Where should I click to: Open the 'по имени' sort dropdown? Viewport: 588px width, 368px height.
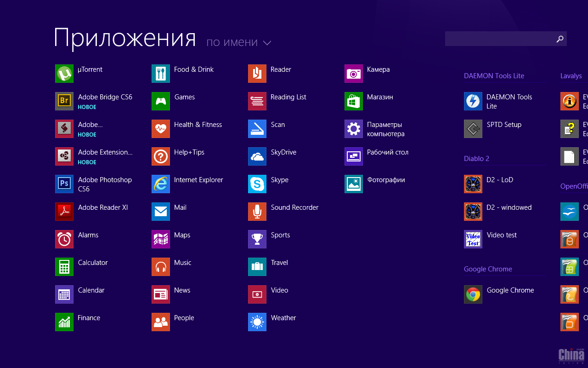point(239,42)
